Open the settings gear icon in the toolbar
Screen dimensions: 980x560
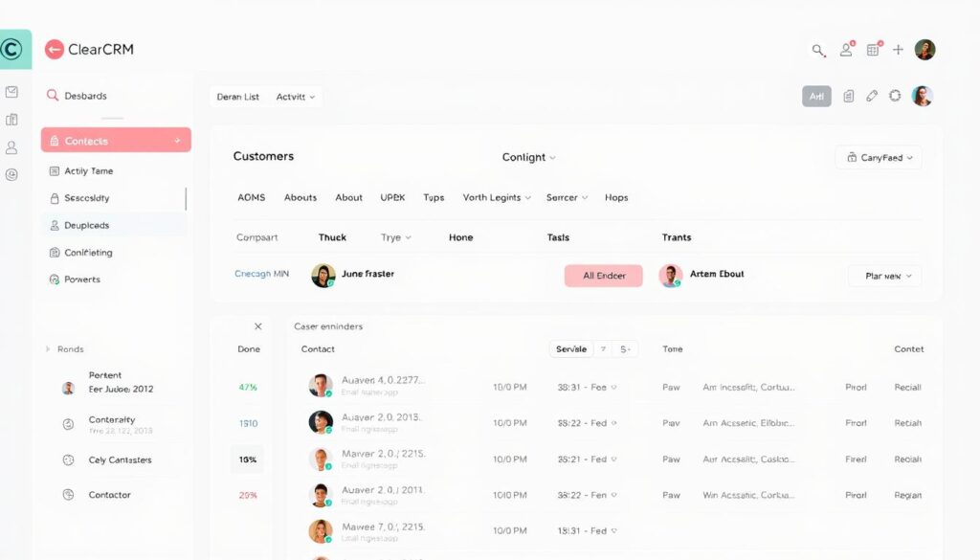895,96
